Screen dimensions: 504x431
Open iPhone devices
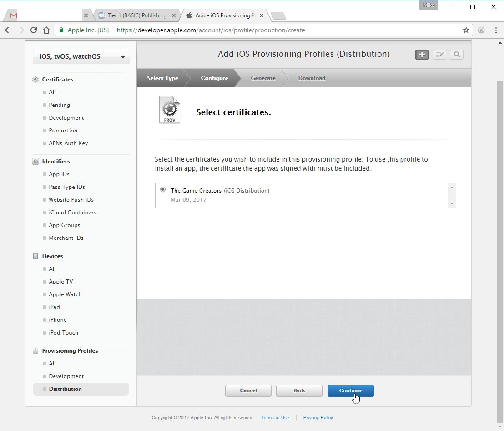pos(57,320)
